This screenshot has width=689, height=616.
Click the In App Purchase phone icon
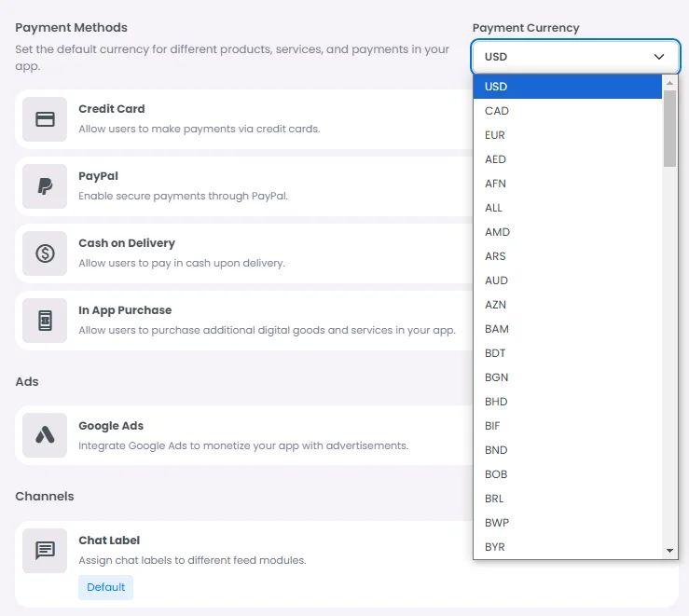(45, 321)
